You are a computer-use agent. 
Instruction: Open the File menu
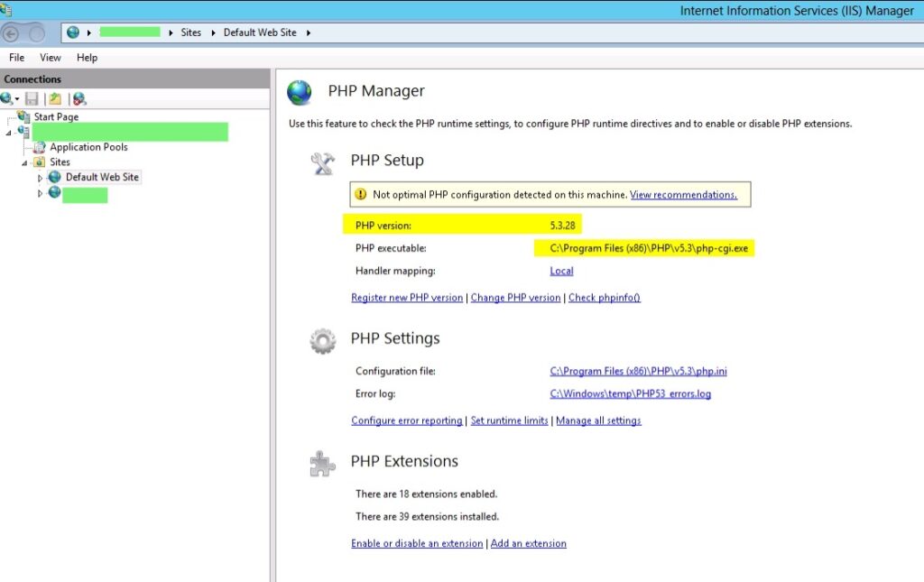coord(16,57)
